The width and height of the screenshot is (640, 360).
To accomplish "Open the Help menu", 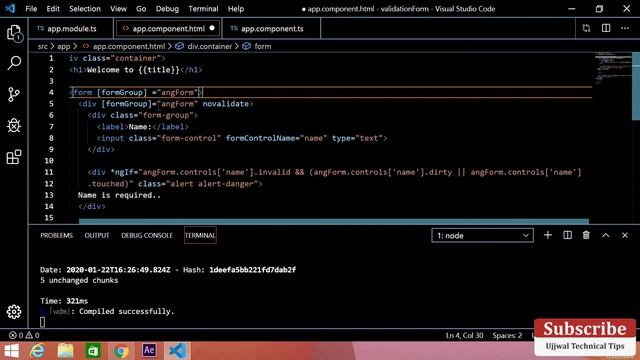I will pos(236,9).
